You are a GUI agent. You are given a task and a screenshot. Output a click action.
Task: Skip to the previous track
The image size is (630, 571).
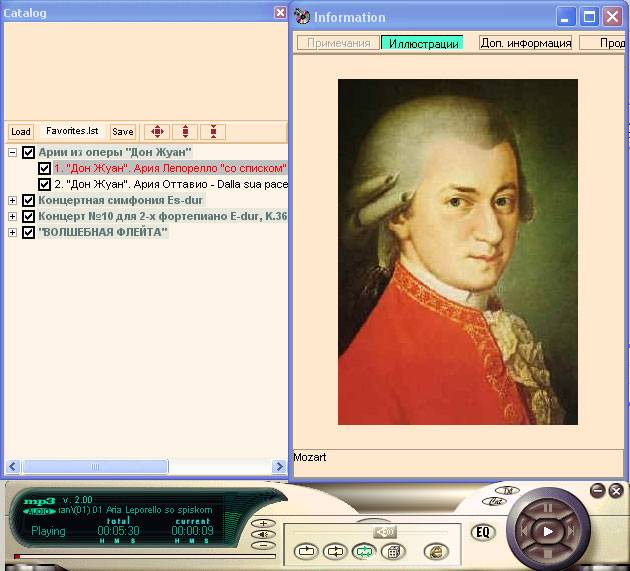(524, 532)
